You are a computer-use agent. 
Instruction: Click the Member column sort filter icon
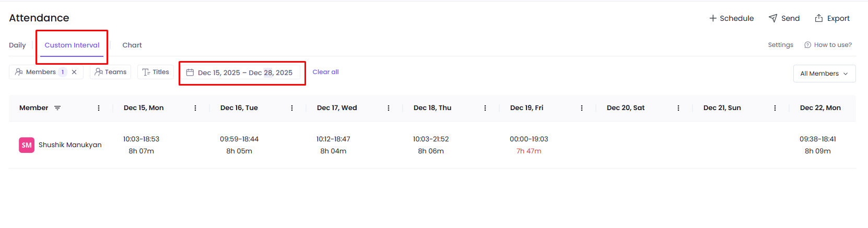tap(57, 108)
